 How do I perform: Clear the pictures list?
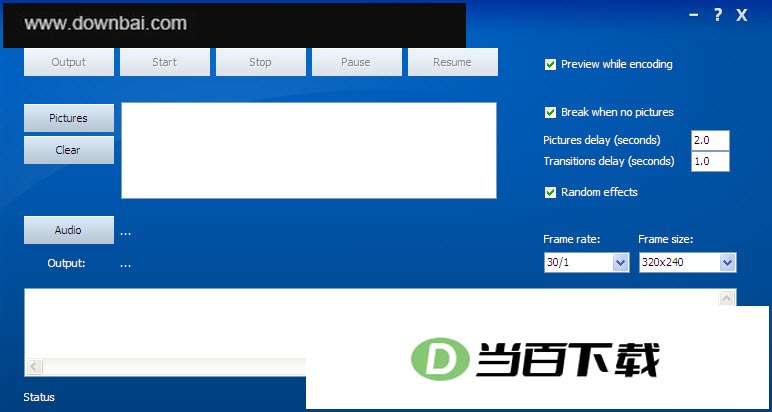tap(68, 150)
